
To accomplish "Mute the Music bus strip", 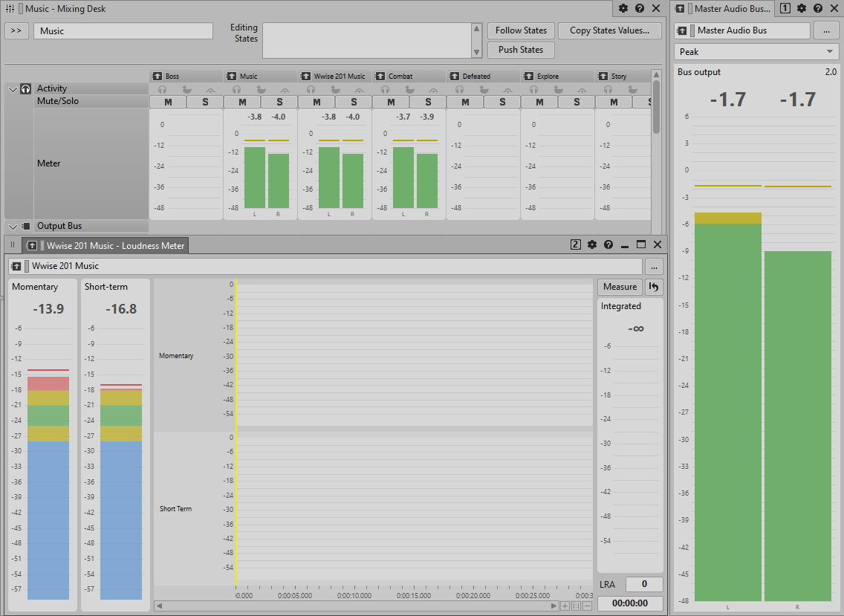I will coord(242,102).
